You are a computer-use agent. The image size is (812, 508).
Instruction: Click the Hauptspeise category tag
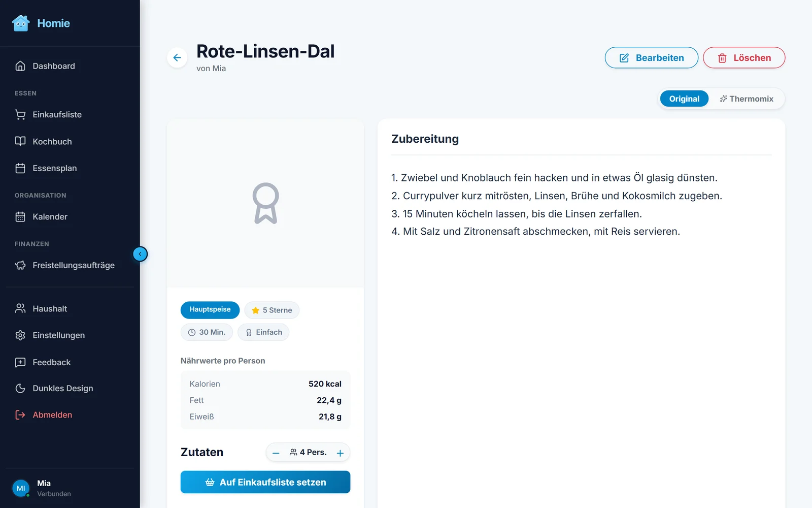(x=210, y=310)
